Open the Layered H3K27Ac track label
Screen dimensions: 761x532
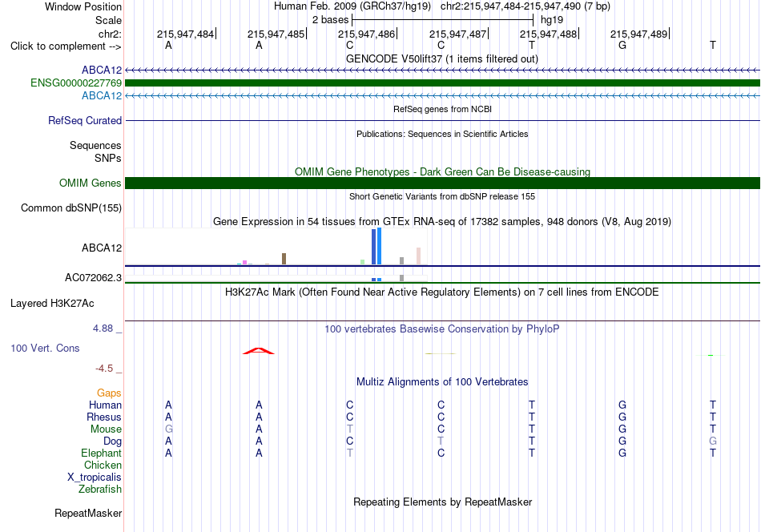point(52,304)
